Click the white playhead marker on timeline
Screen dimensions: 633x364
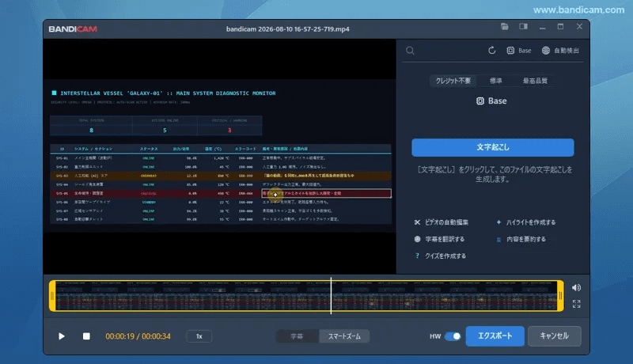tap(331, 296)
